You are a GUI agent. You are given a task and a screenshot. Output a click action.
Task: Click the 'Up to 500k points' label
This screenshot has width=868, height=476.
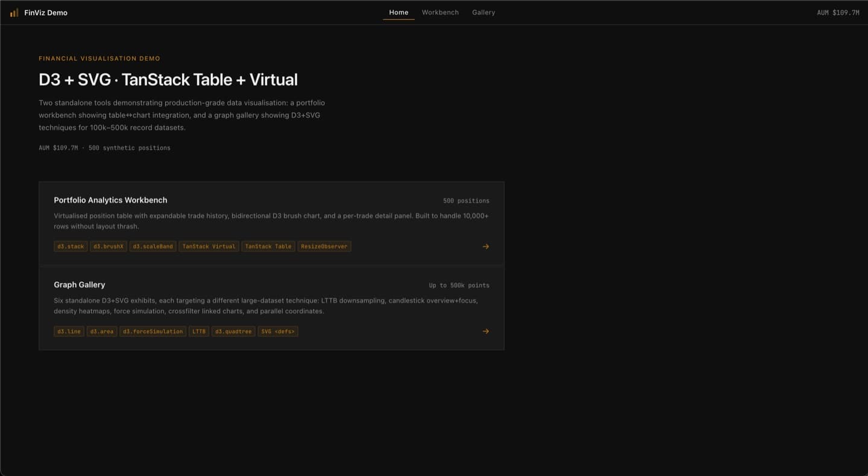459,285
